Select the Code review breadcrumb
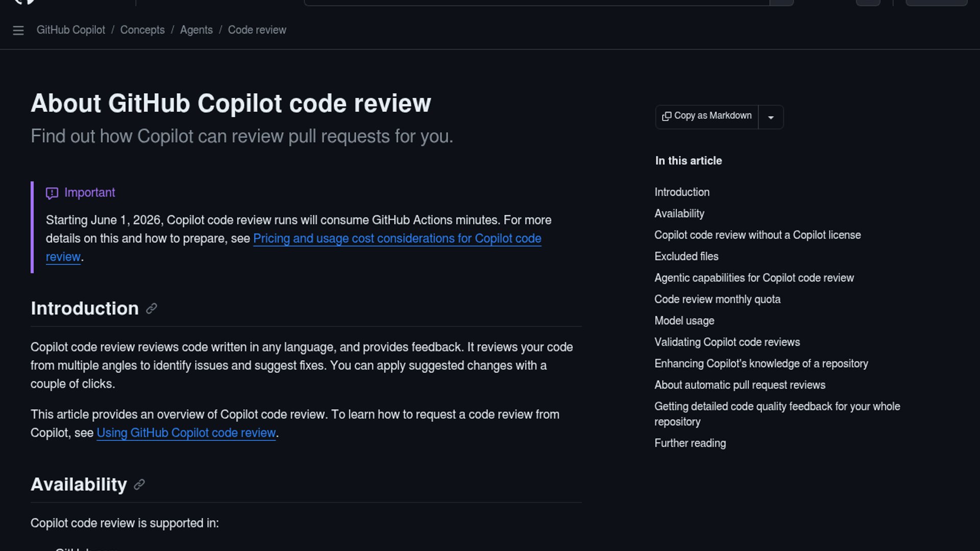 click(x=257, y=30)
